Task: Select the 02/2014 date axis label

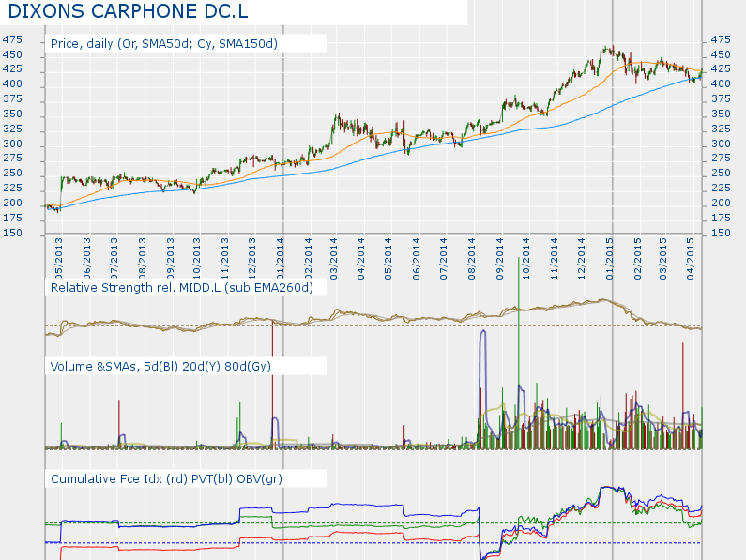Action: (x=308, y=259)
